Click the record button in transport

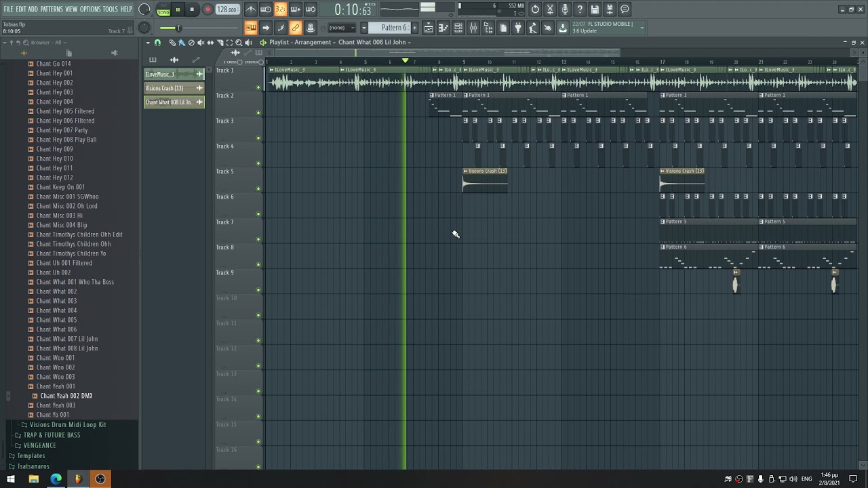coord(208,9)
